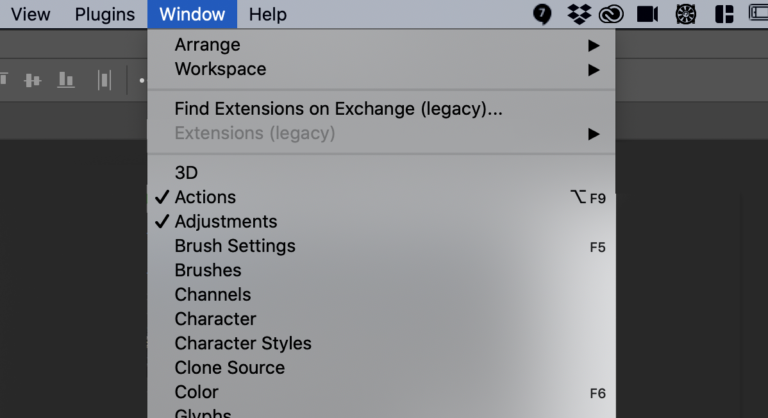
Task: Align vertical centers using options bar icon
Action: click(33, 80)
